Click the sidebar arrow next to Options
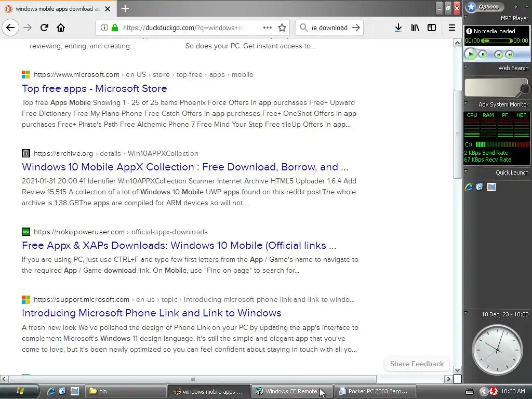The width and height of the screenshot is (532, 399). click(x=516, y=6)
